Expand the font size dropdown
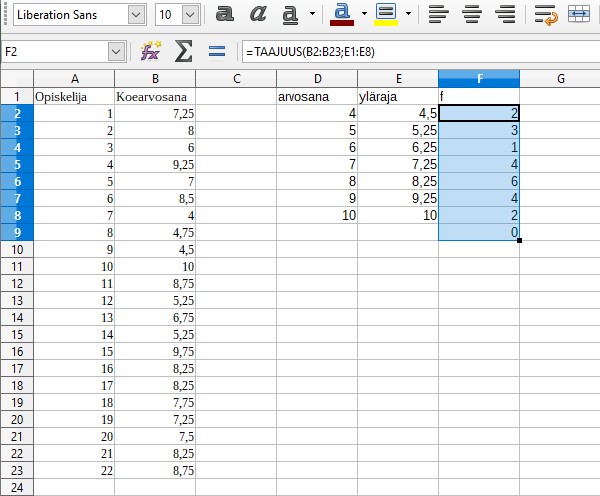Image resolution: width=600 pixels, height=496 pixels. pyautogui.click(x=190, y=15)
